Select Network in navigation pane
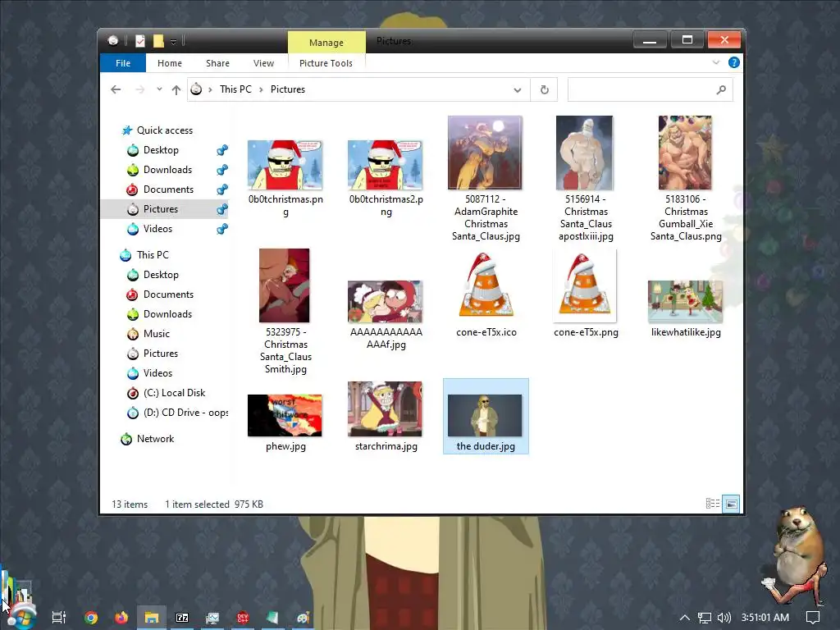This screenshot has width=840, height=630. (155, 439)
